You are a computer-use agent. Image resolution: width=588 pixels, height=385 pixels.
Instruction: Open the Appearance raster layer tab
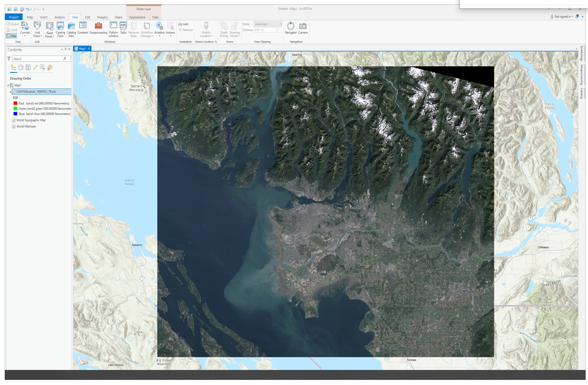[137, 17]
